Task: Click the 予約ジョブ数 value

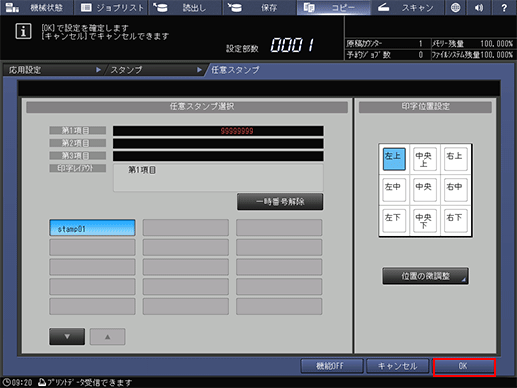Action: 421,55
